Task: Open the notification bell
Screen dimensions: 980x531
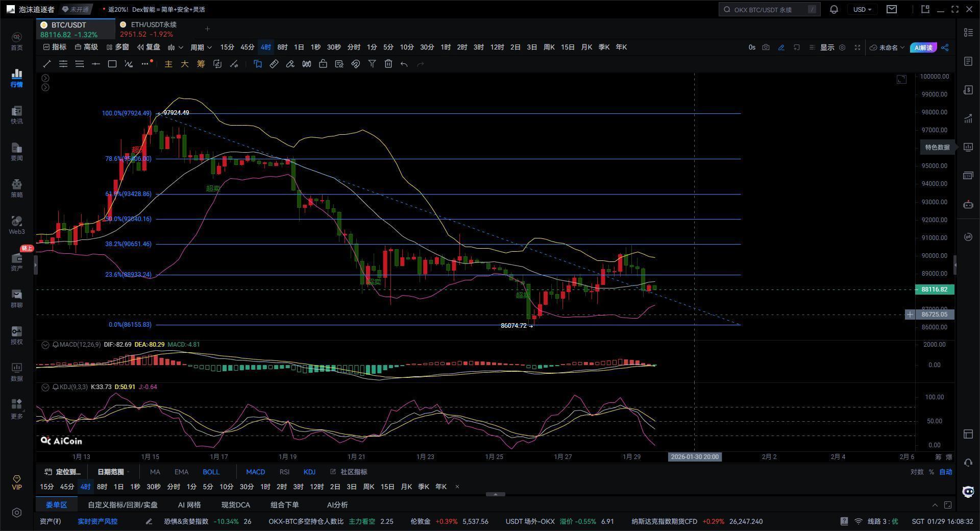Action: tap(834, 9)
